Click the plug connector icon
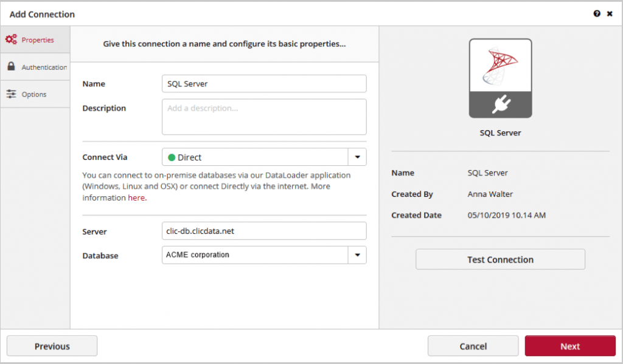The height and width of the screenshot is (364, 623). pyautogui.click(x=501, y=105)
